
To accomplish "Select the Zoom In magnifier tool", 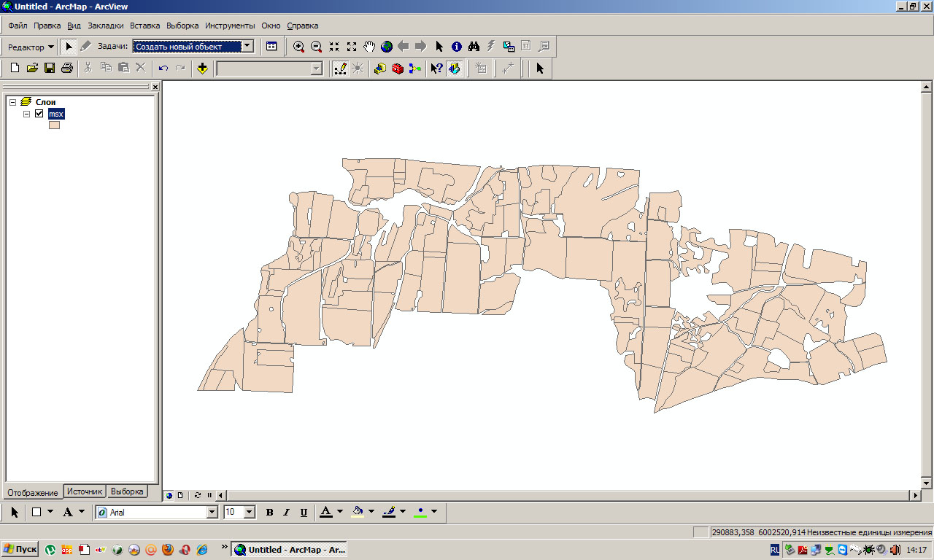I will [x=299, y=46].
